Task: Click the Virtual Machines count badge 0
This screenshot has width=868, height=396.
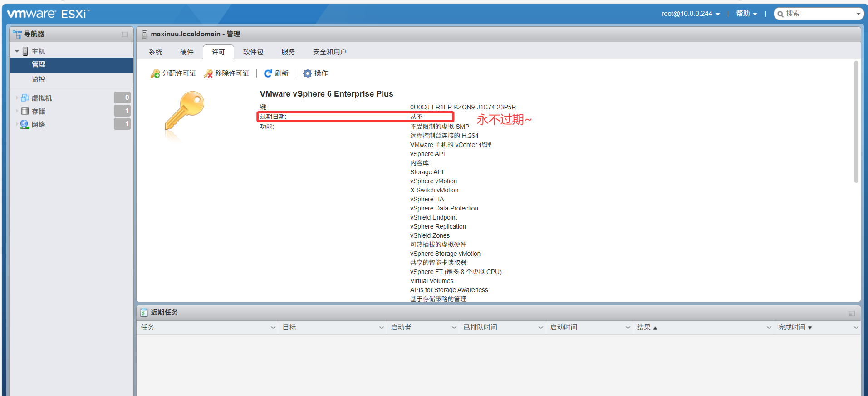Action: tap(122, 98)
